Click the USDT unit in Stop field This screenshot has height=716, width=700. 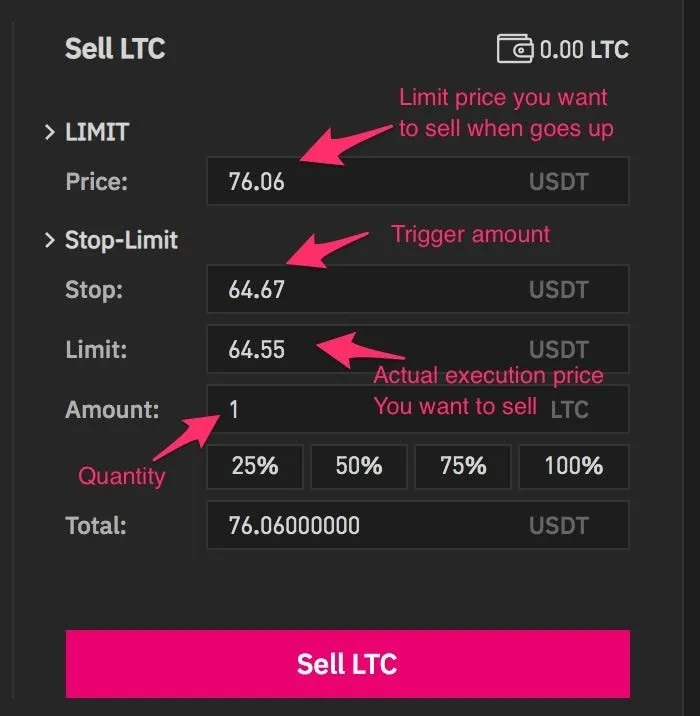pyautogui.click(x=559, y=290)
